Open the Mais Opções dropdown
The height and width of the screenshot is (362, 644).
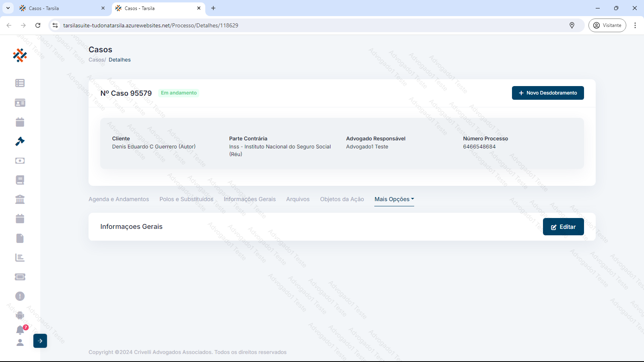tap(394, 199)
